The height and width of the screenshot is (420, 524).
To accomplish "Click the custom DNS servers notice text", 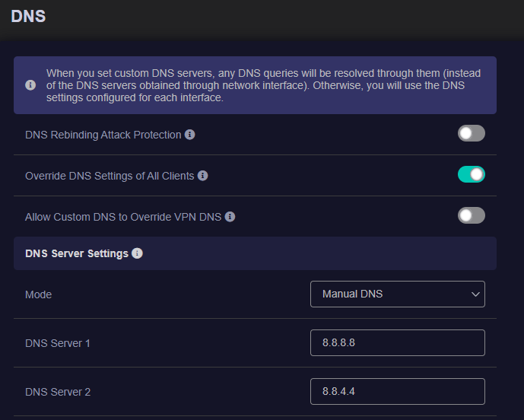I will 262,85.
